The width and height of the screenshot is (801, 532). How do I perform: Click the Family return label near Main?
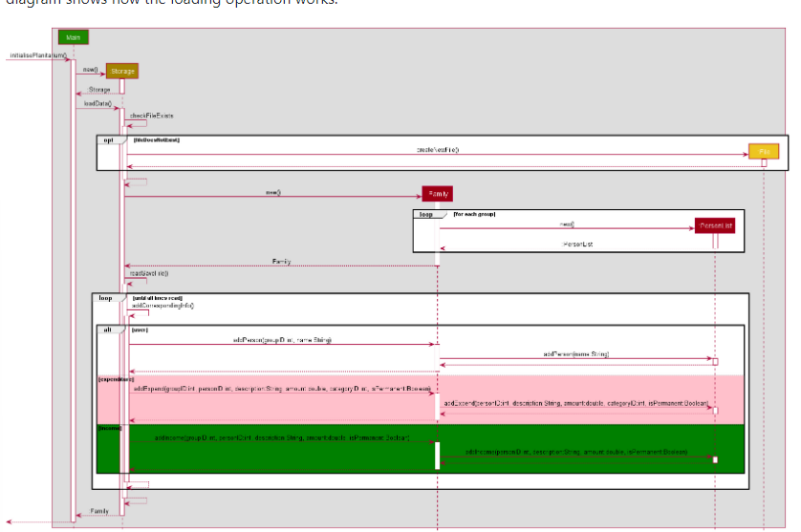(99, 511)
